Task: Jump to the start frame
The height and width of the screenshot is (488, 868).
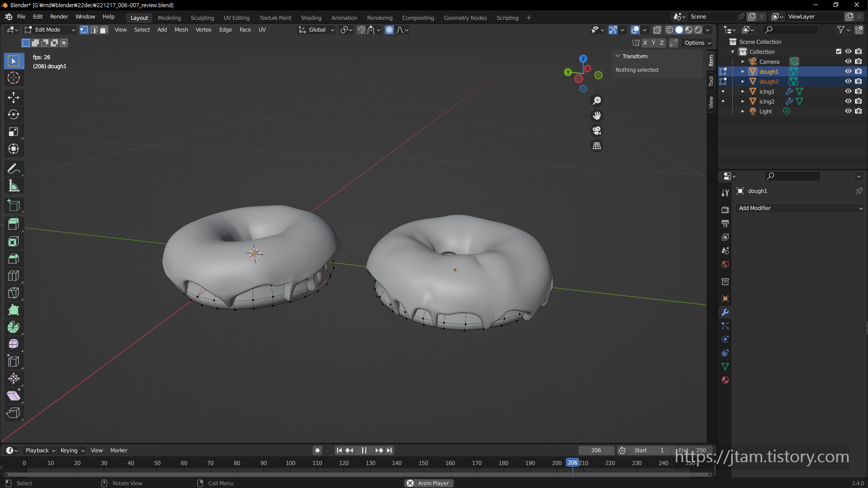Action: 339,450
